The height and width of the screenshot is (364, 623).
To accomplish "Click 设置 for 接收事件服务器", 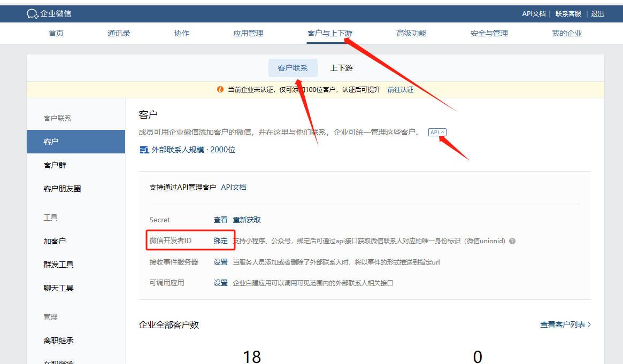I will [220, 262].
